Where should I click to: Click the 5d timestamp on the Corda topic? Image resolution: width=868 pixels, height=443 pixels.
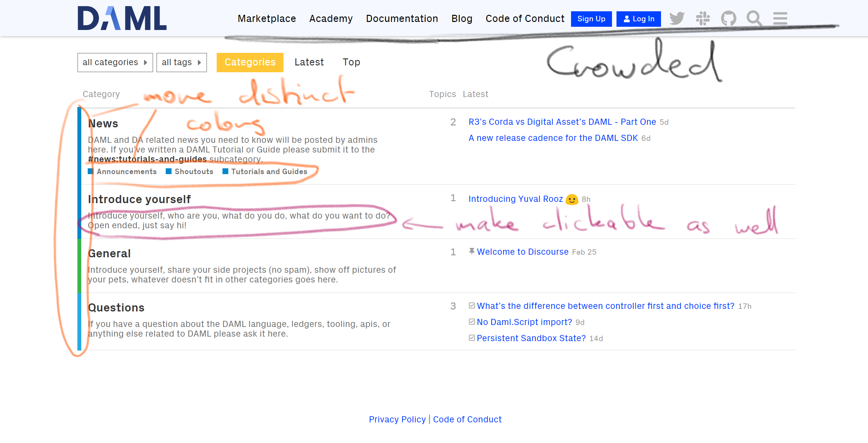(664, 122)
